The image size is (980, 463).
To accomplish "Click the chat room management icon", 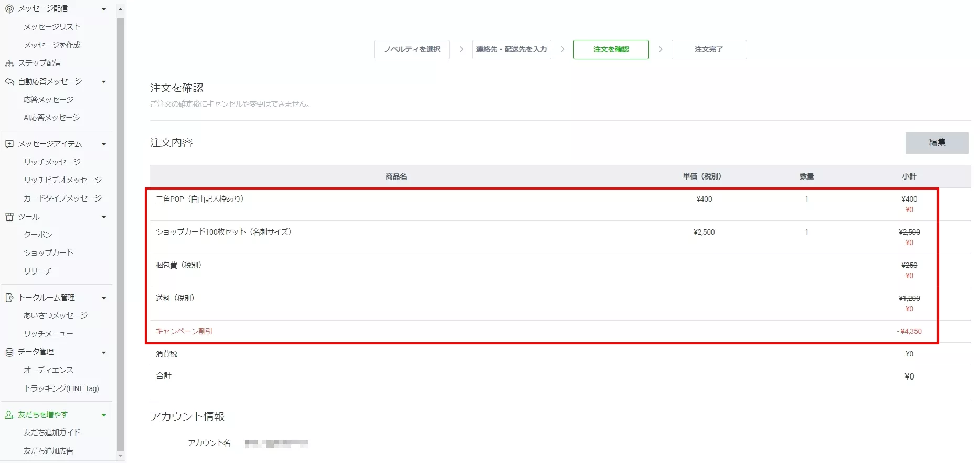I will coord(9,298).
